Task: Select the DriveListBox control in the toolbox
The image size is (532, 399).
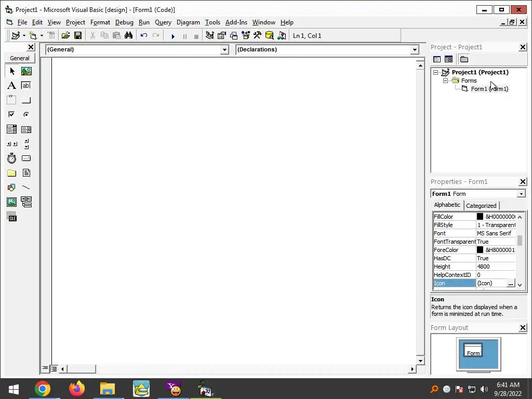Action: click(26, 158)
